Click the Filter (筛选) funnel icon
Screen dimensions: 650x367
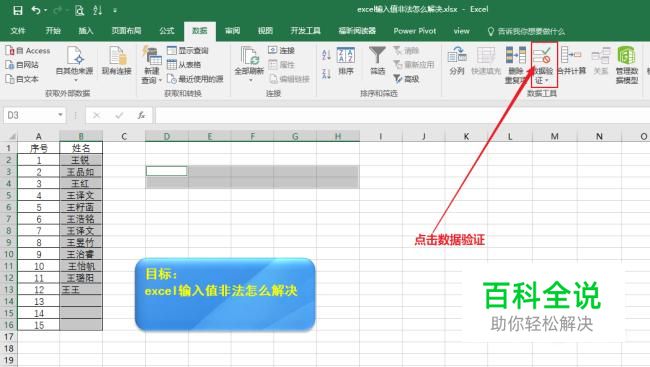pos(377,55)
